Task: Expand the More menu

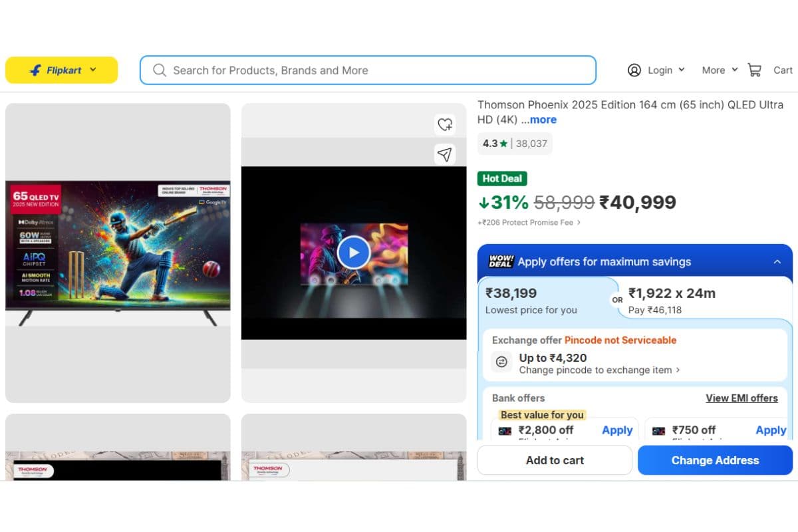Action: [720, 70]
